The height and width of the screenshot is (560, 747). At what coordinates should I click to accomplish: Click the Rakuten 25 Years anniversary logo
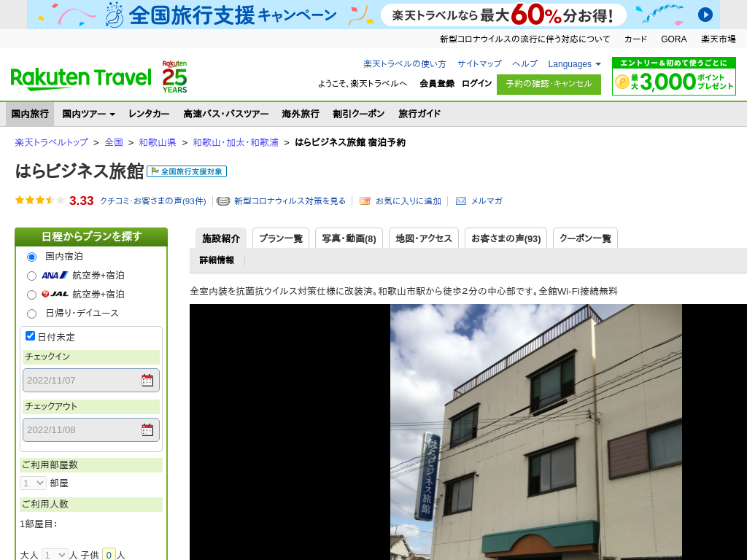coord(174,77)
